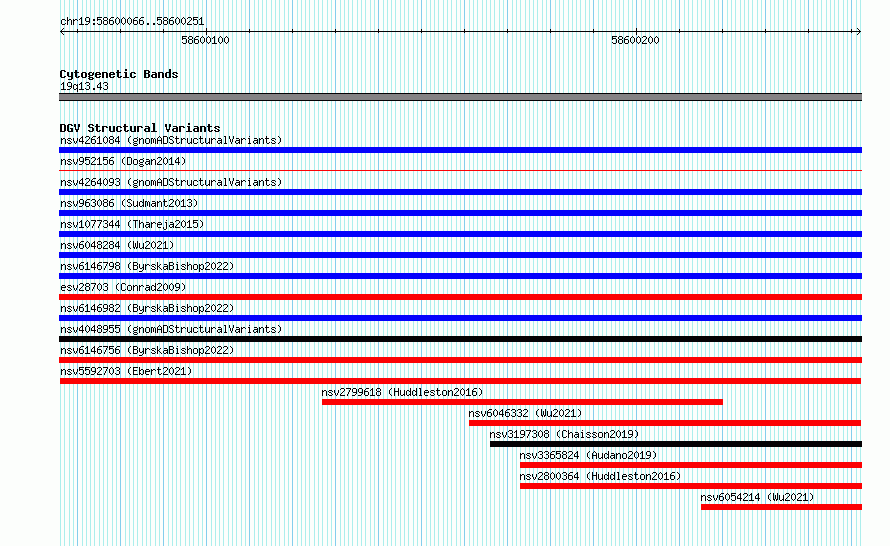
Task: Select the red bar of nsv6054214
Action: pyautogui.click(x=781, y=507)
